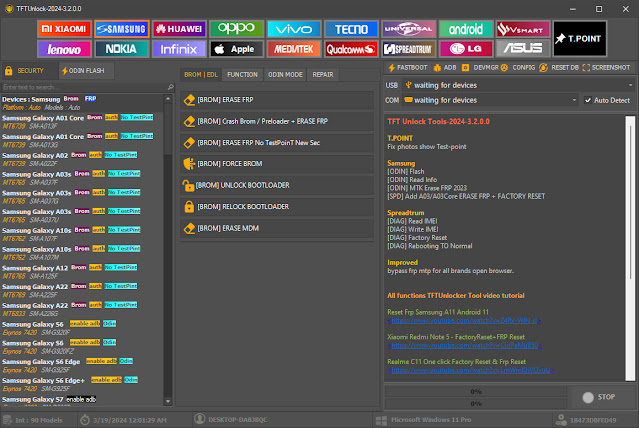Choose the Nokia brand logo
The width and height of the screenshot is (639, 428).
122,49
